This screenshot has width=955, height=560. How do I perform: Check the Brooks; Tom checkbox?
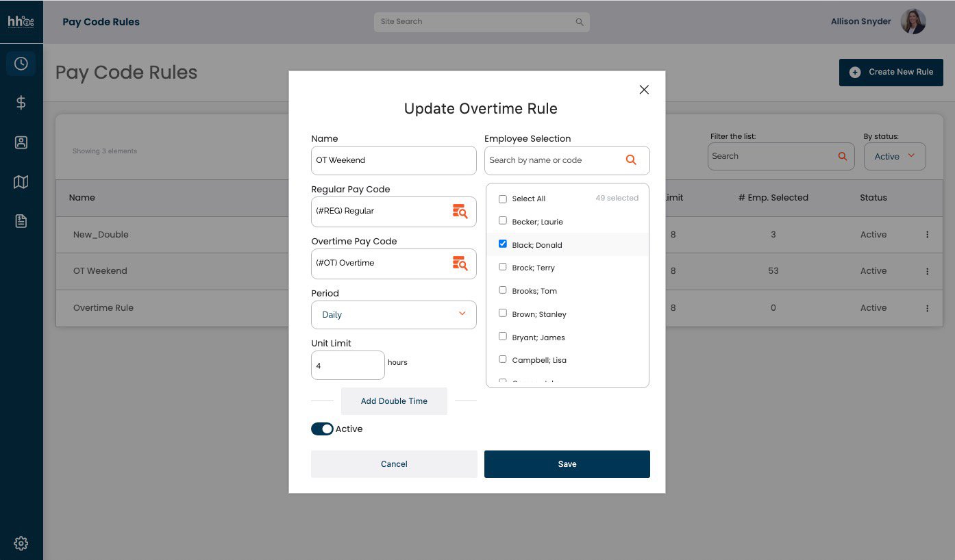(503, 290)
